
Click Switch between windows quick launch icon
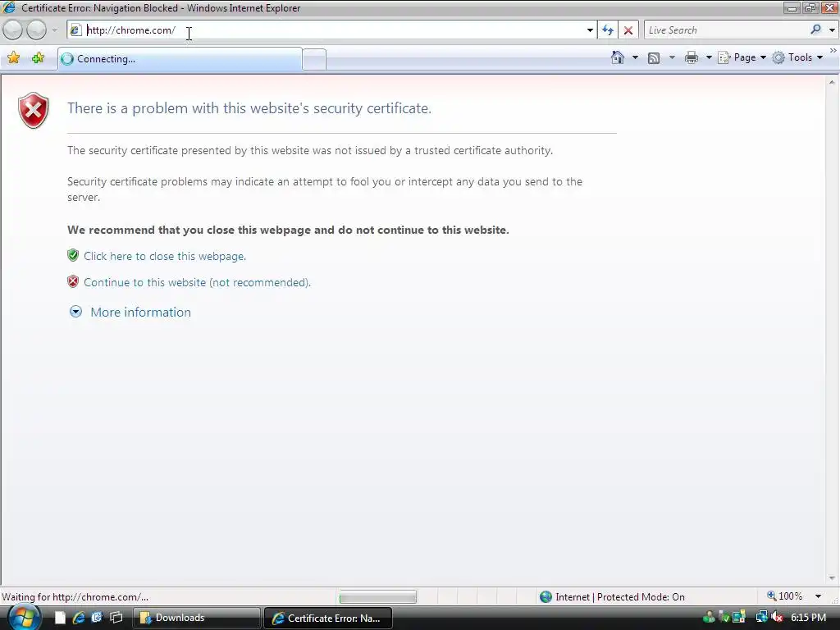116,618
